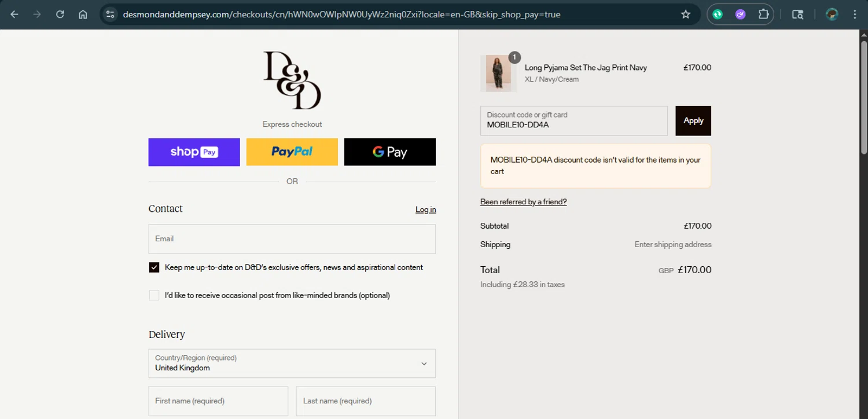868x419 pixels.
Task: Click the Express checkout label
Action: 292,124
